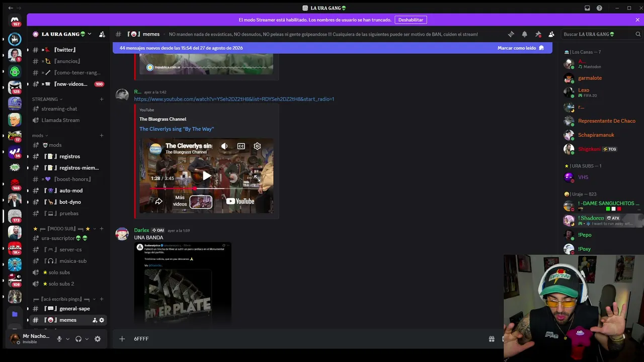Viewport: 644px width, 362px height.
Task: Click username Darlex in chat
Action: pos(141,230)
